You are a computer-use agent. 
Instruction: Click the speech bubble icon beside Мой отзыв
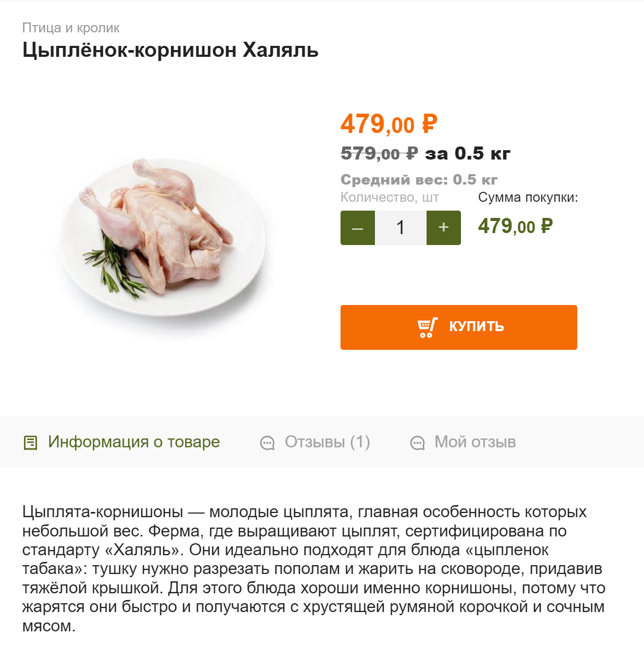tap(417, 443)
